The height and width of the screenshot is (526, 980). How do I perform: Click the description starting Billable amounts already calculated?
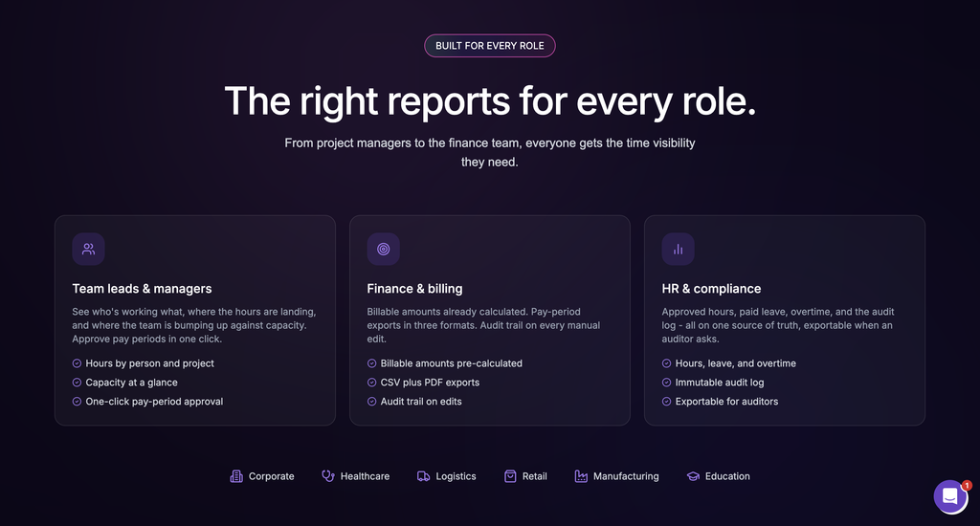[483, 325]
